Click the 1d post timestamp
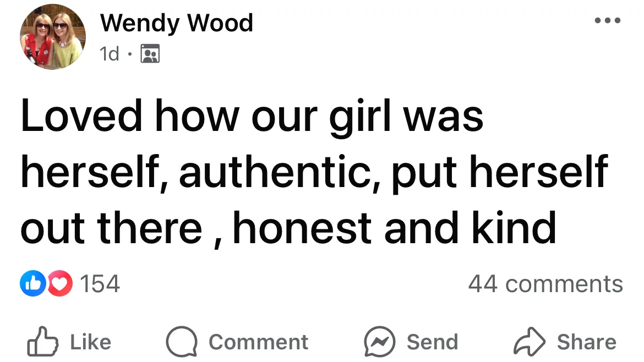Viewport: 644px width, 362px height. tap(109, 54)
